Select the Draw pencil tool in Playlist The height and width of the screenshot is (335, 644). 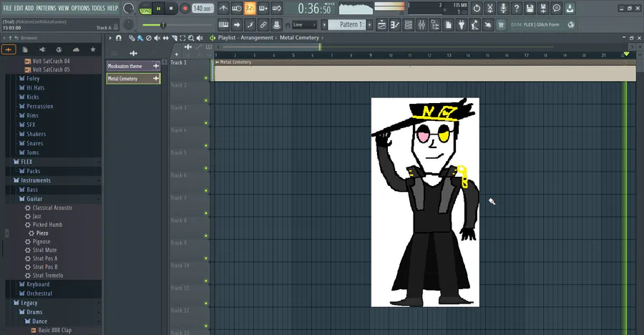tap(132, 38)
